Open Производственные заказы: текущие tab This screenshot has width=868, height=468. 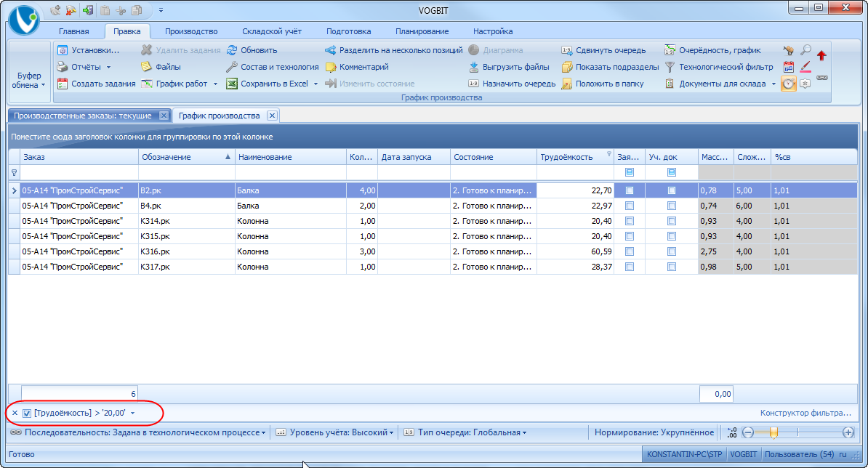[82, 116]
